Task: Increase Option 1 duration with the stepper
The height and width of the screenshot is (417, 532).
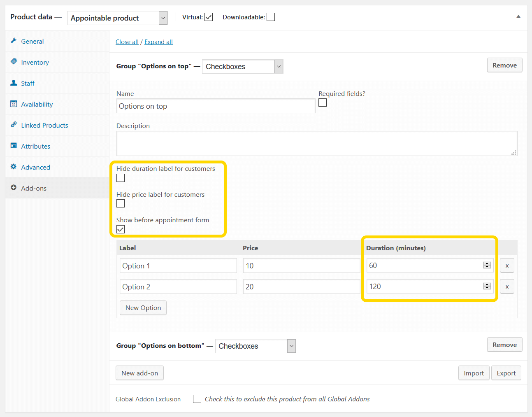Action: pos(487,263)
